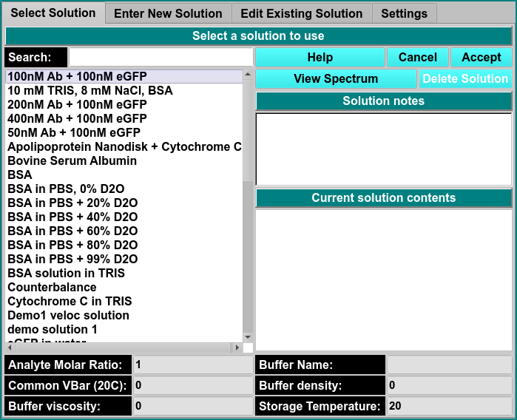
Task: Click inside the Search text field
Action: (x=160, y=58)
